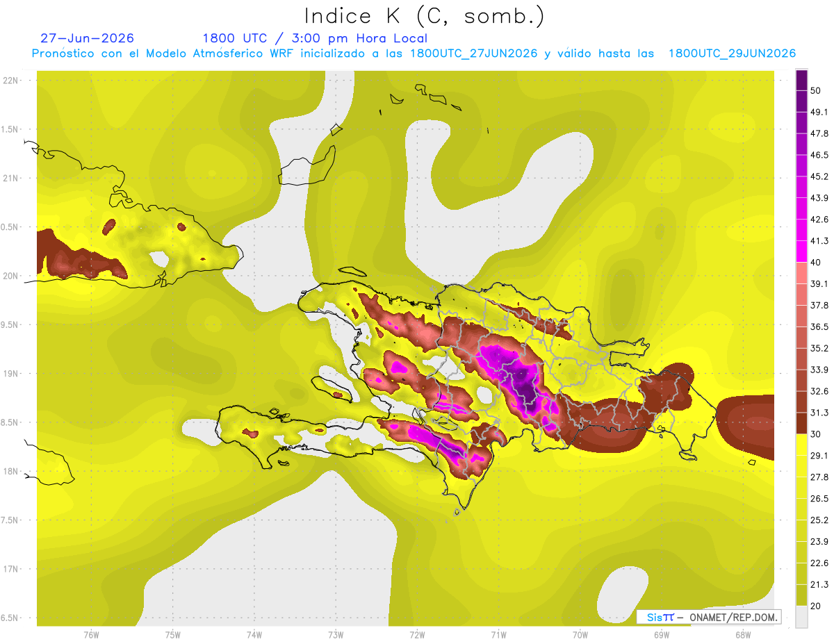The image size is (834, 644).
Task: Click the date label "27-Jun-2026"
Action: point(88,38)
